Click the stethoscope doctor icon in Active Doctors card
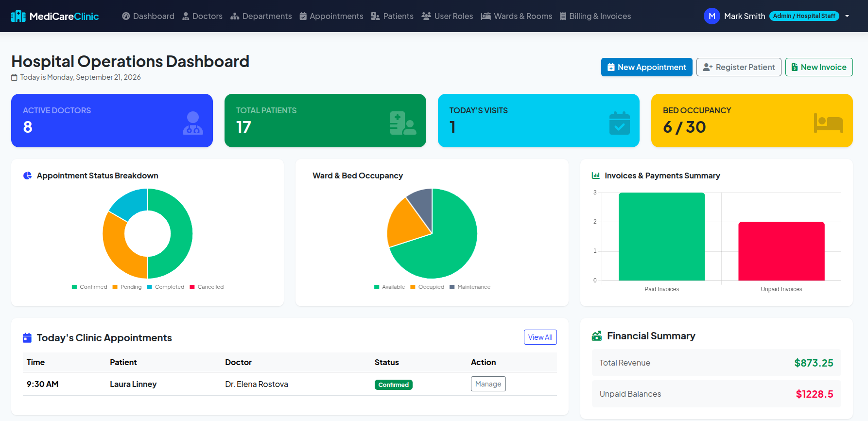 pos(193,123)
